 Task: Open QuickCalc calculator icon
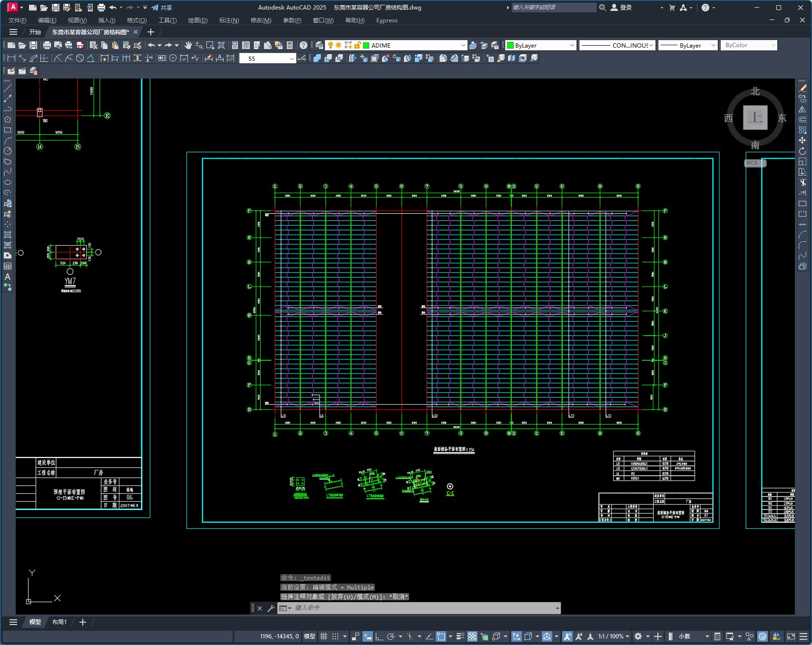coord(290,45)
